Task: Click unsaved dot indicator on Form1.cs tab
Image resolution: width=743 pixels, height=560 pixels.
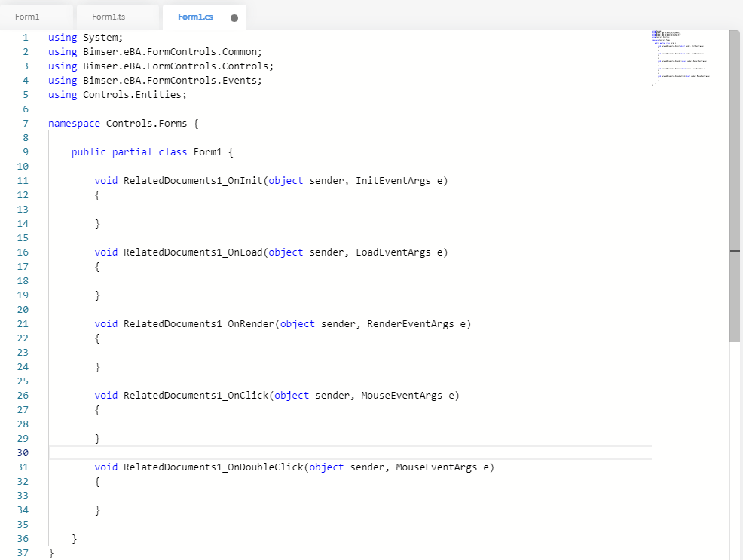Action: coord(234,18)
